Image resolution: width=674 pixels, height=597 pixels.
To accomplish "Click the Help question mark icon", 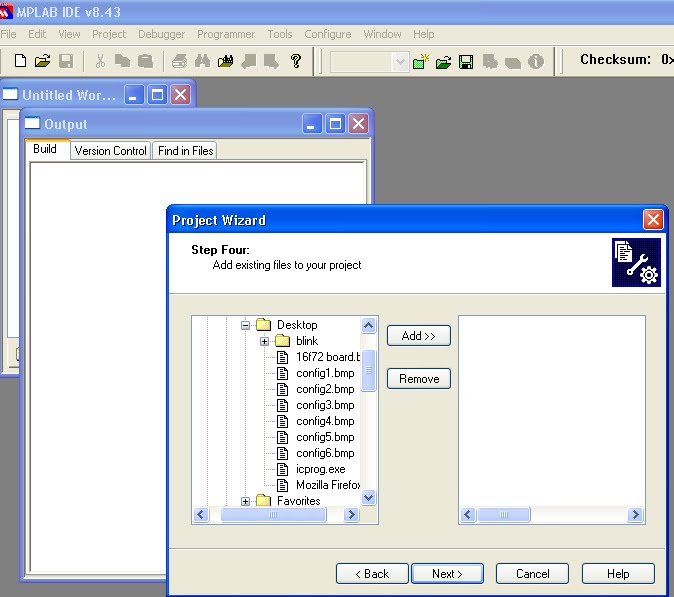I will point(296,61).
